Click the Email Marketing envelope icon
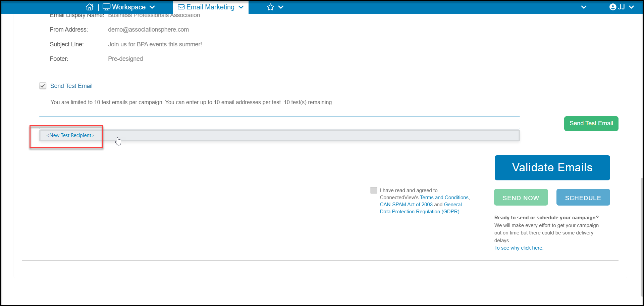Screen dimensions: 644x306 click(181, 7)
